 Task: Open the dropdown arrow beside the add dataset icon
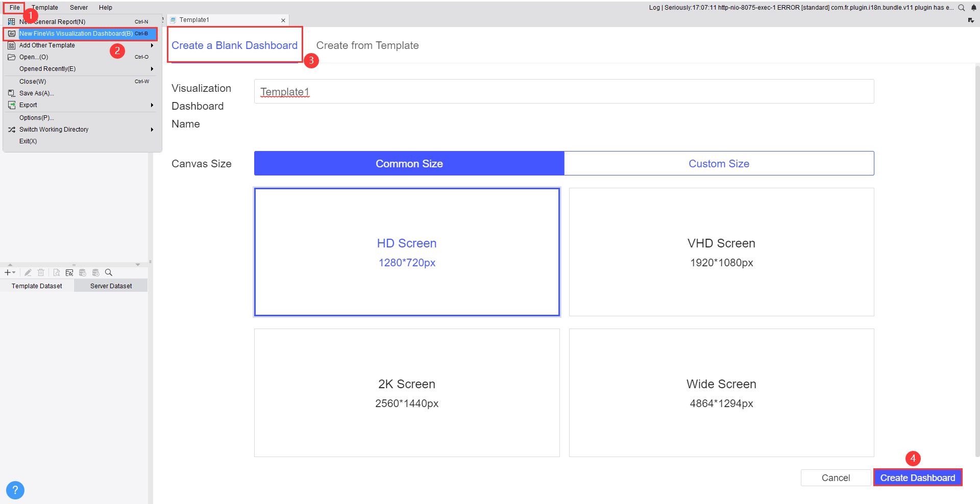(14, 272)
